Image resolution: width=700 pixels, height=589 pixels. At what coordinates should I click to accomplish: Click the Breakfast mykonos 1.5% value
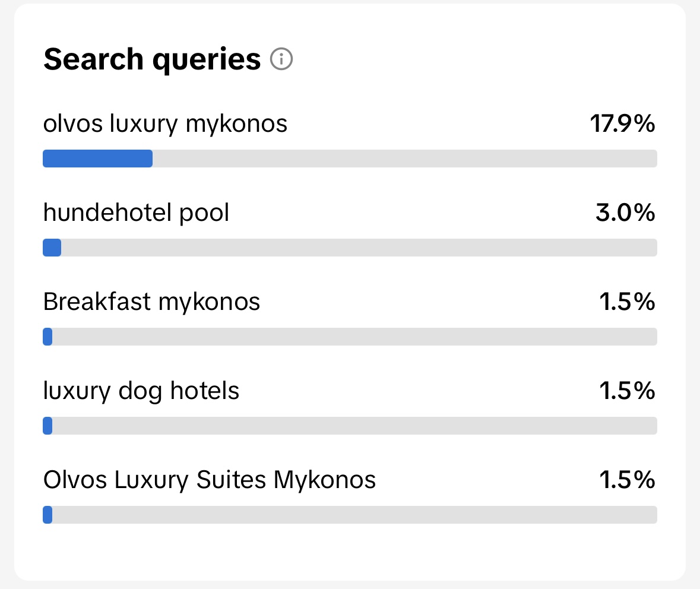coord(627,302)
